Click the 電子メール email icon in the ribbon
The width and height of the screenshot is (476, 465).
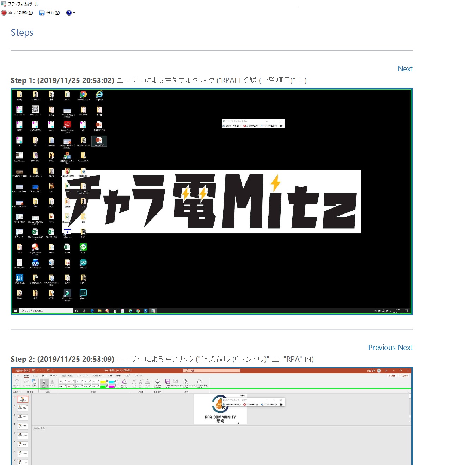click(x=175, y=382)
